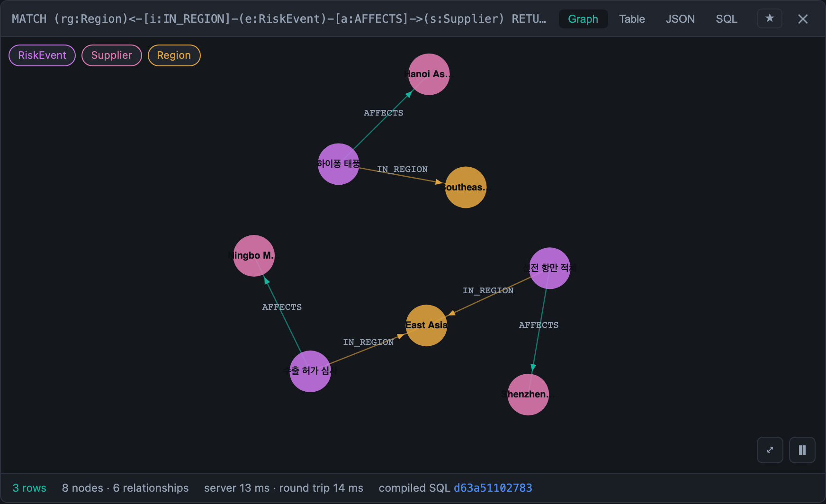Switch to the Graph view tab
The width and height of the screenshot is (826, 504).
click(583, 19)
